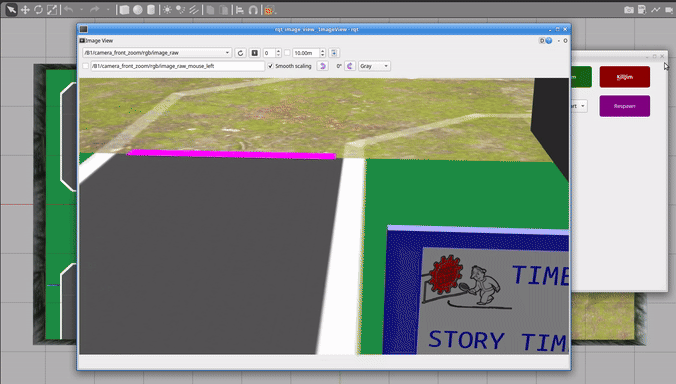676x384 pixels.
Task: Click the Gazebo paste icon
Action: [x=223, y=9]
